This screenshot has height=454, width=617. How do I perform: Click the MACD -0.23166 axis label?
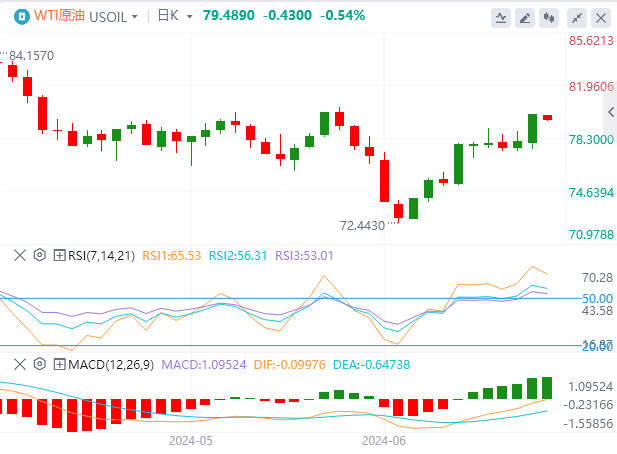pos(589,405)
